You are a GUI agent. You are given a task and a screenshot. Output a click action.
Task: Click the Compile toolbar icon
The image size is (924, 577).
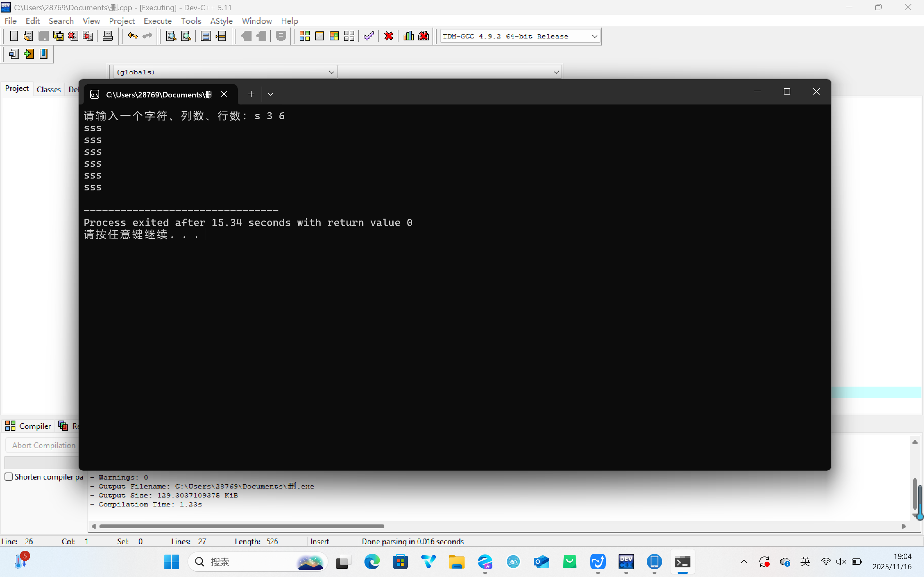(x=304, y=36)
